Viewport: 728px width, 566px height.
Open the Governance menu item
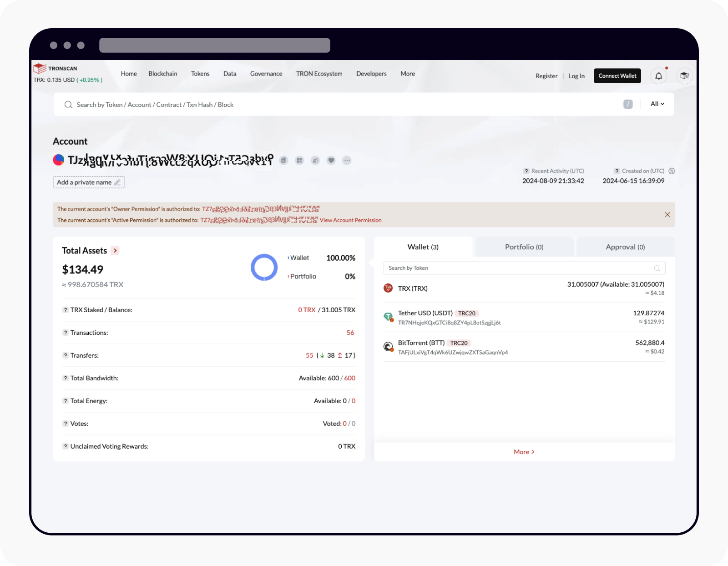point(266,73)
